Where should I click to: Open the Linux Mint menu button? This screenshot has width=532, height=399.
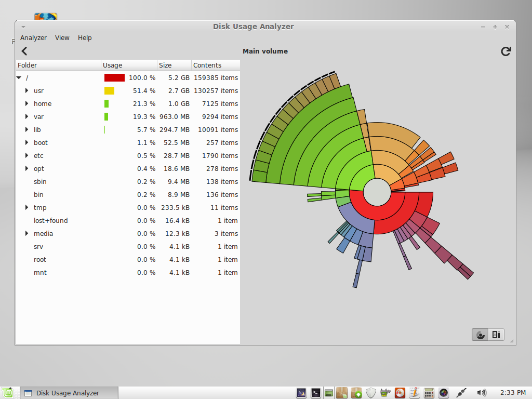pos(7,393)
